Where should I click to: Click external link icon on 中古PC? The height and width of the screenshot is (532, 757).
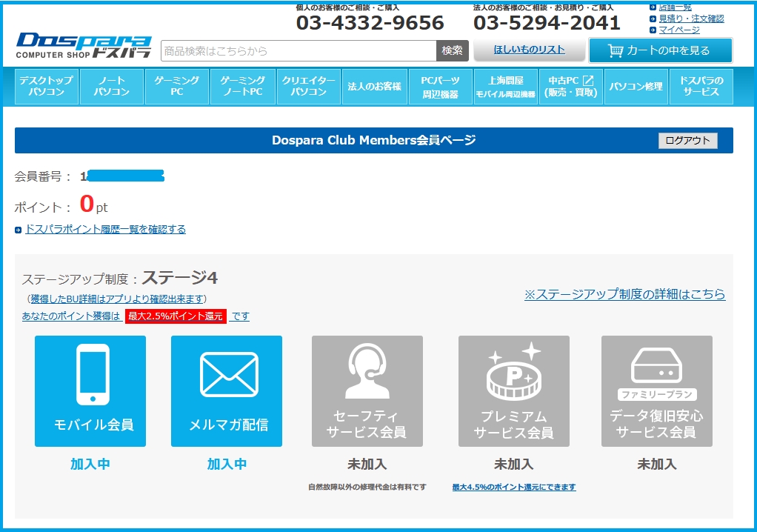tap(588, 81)
